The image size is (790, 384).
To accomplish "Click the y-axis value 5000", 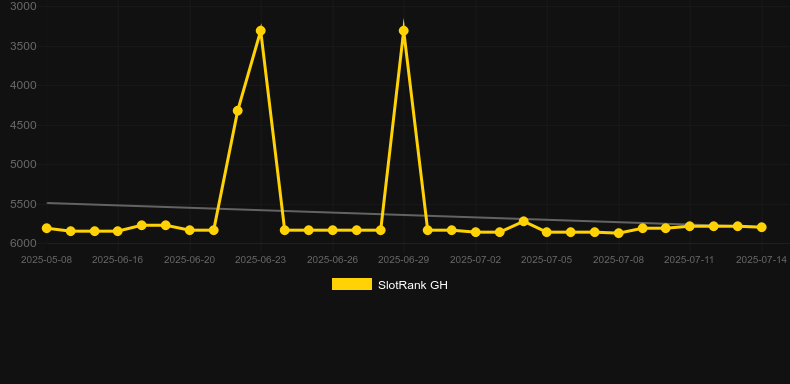I will click(23, 164).
